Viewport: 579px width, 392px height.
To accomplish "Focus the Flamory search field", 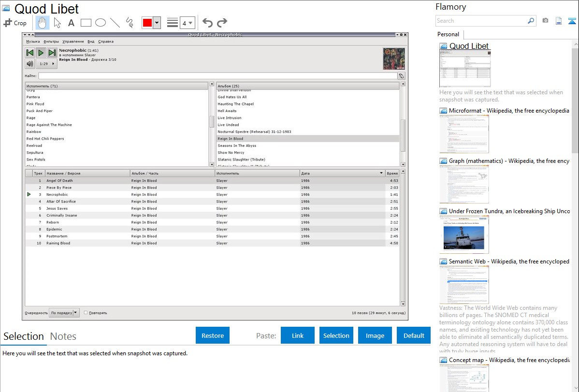I will 481,21.
